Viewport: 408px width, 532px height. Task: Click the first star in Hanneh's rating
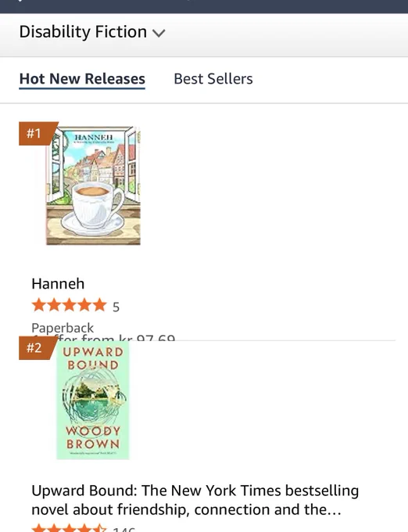click(38, 305)
